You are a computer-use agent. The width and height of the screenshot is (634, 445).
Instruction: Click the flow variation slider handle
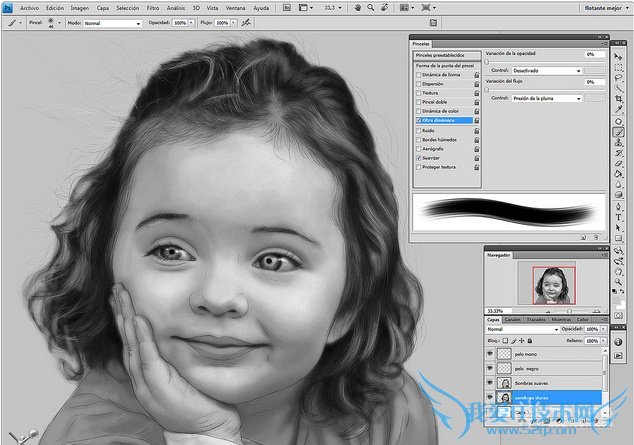487,90
